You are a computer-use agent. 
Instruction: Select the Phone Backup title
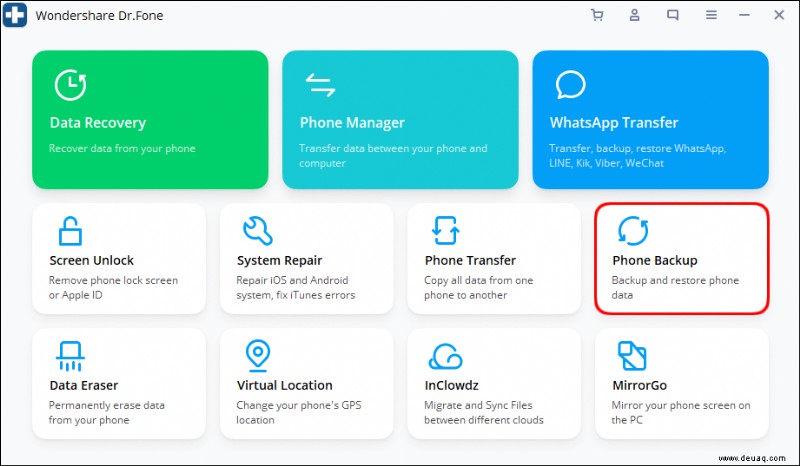click(x=655, y=260)
